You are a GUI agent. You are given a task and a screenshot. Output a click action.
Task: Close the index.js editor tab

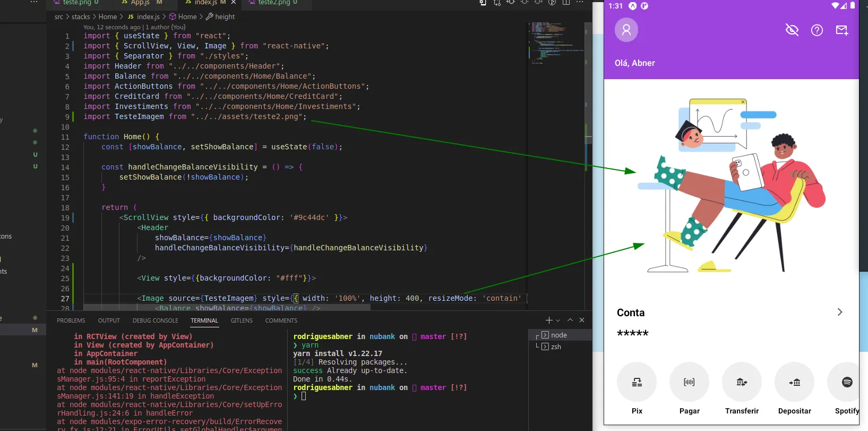(234, 3)
